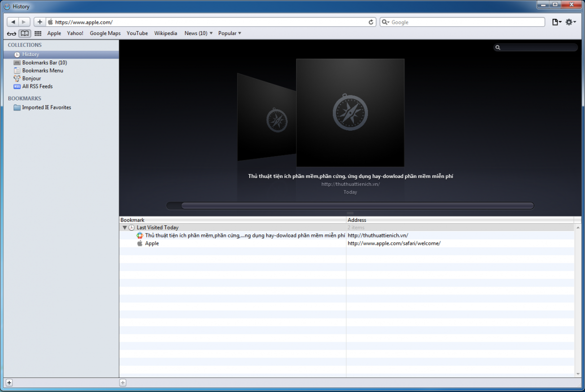Open Top Sites grid icon
The width and height of the screenshot is (585, 392).
coord(38,33)
